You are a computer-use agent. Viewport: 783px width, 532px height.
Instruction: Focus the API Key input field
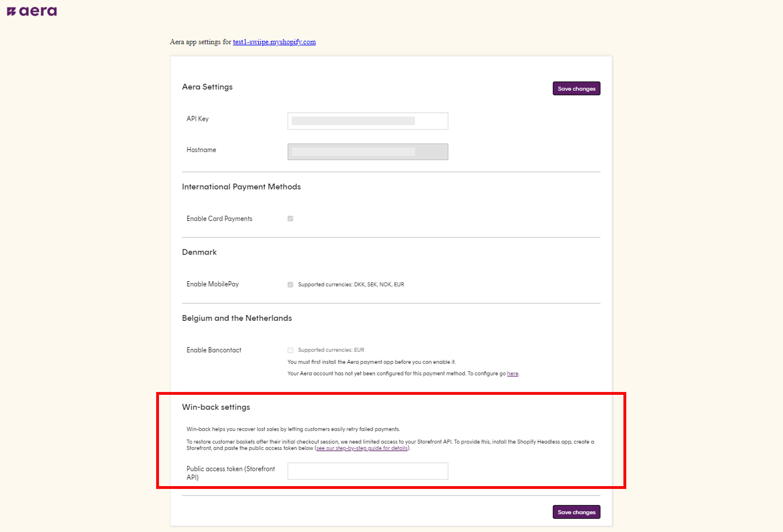(367, 121)
